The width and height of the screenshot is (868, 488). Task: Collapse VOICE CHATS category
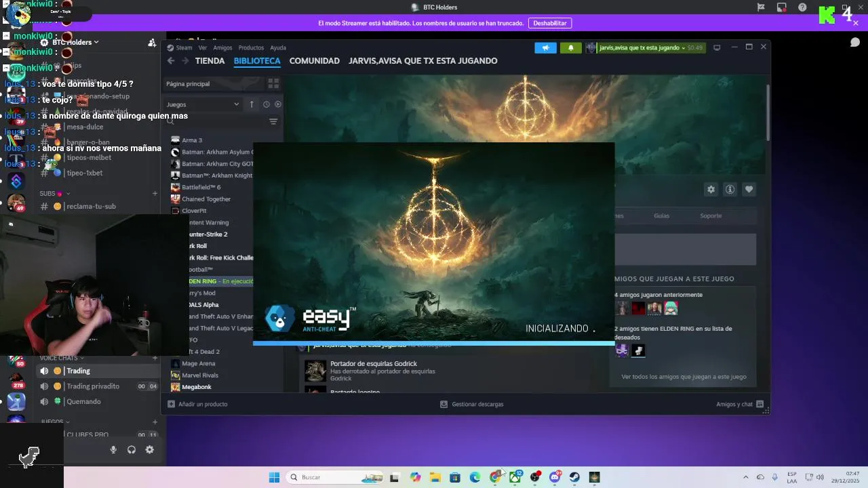pyautogui.click(x=61, y=358)
